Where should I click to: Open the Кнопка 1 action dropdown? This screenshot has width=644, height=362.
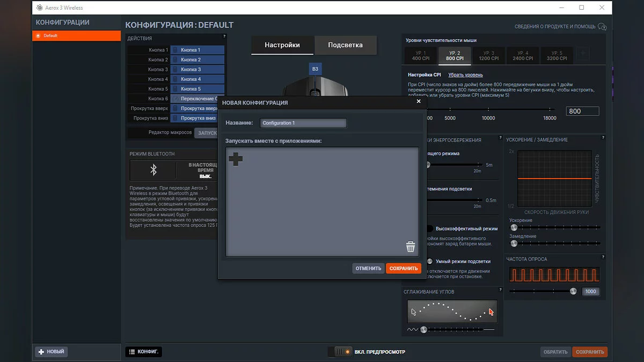pos(197,50)
